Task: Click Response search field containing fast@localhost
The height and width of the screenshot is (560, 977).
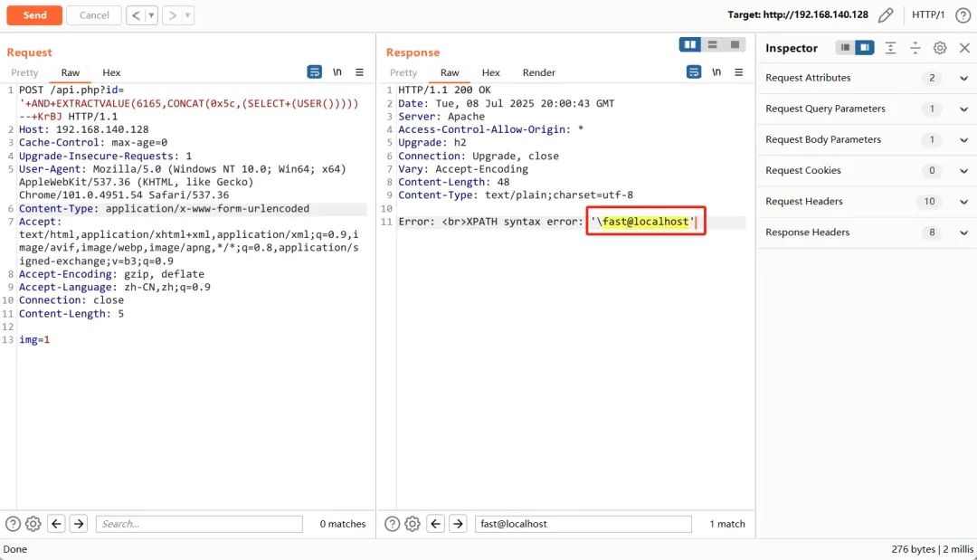Action: click(583, 524)
